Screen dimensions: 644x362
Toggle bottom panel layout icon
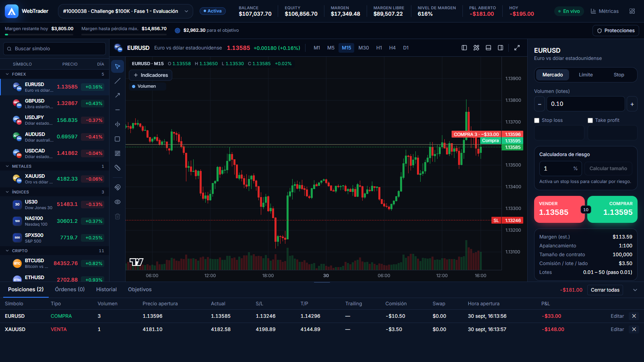pyautogui.click(x=488, y=48)
